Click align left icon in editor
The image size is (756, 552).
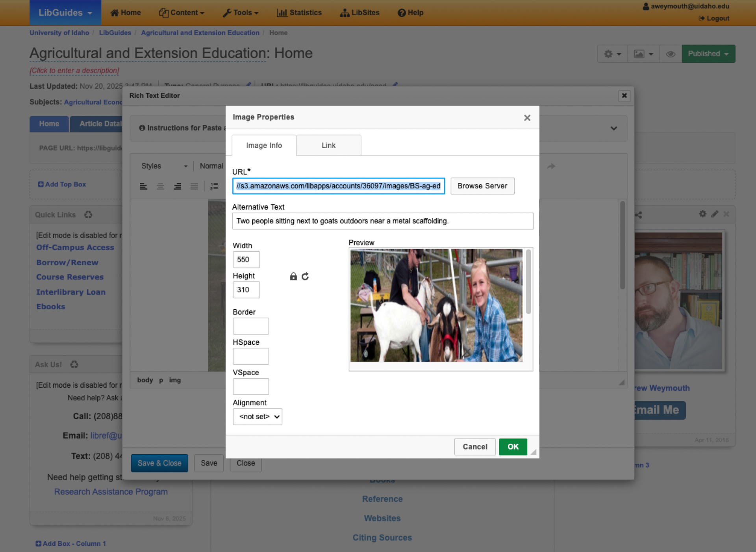coord(143,186)
